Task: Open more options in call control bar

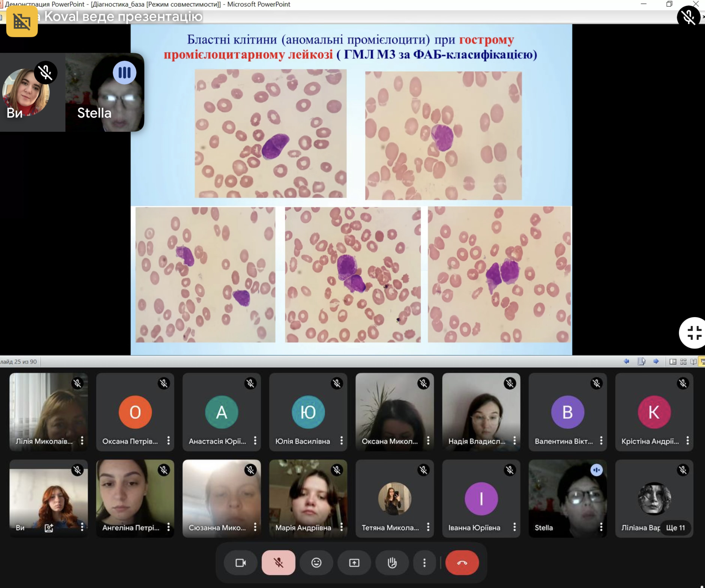Action: (x=424, y=562)
